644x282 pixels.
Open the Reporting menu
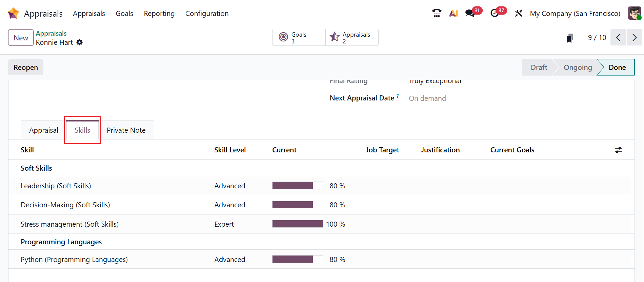pyautogui.click(x=159, y=14)
